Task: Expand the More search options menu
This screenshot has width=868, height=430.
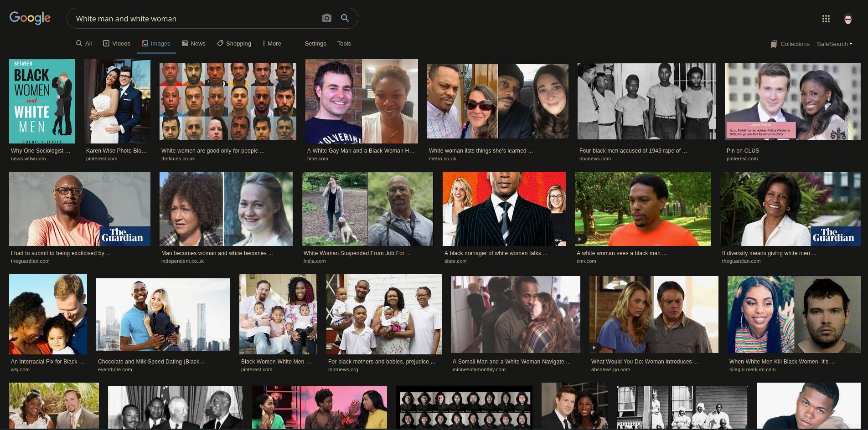Action: point(272,44)
